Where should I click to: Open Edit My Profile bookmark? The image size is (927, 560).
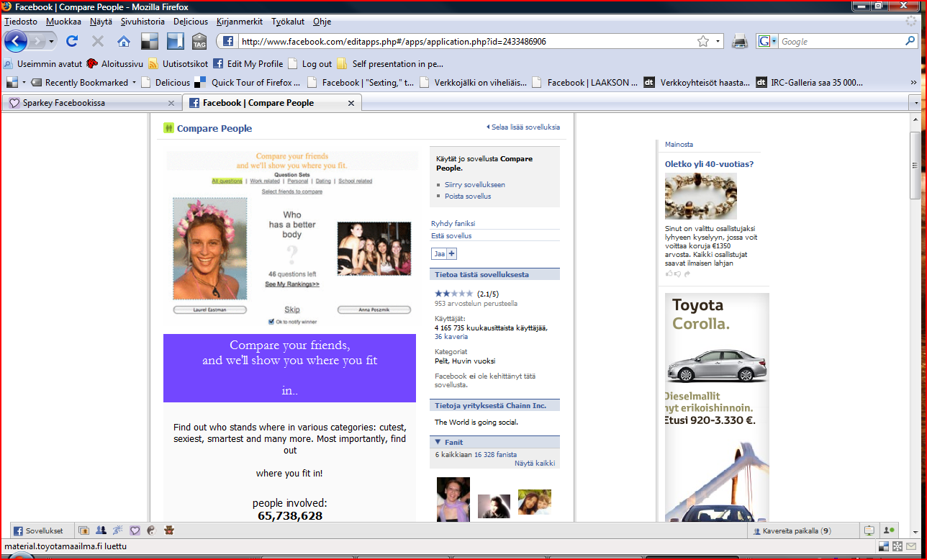pyautogui.click(x=248, y=64)
